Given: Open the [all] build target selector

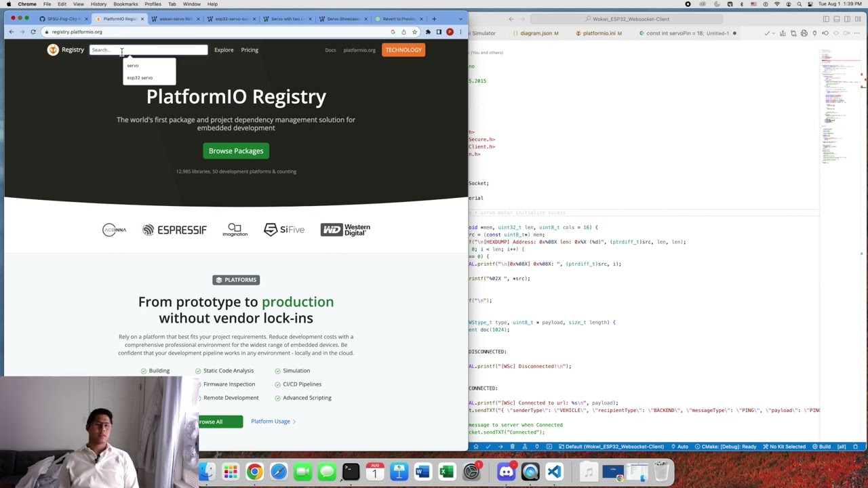Looking at the screenshot, I should (x=842, y=447).
